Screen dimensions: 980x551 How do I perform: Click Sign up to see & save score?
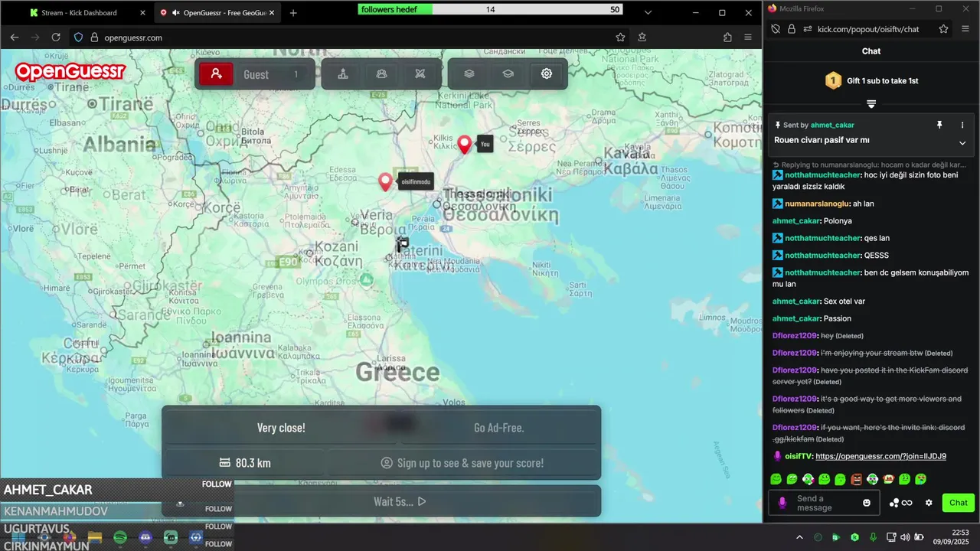[x=462, y=463]
